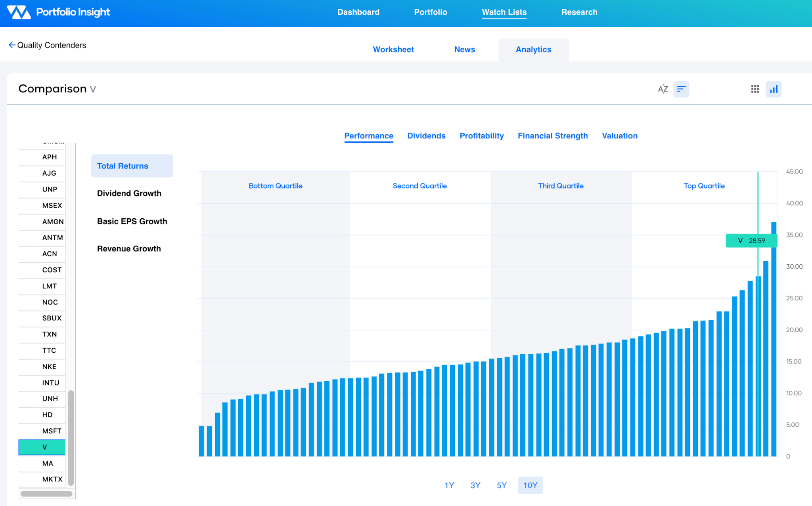Choose the Total Returns metric
812x506 pixels.
pyautogui.click(x=132, y=166)
